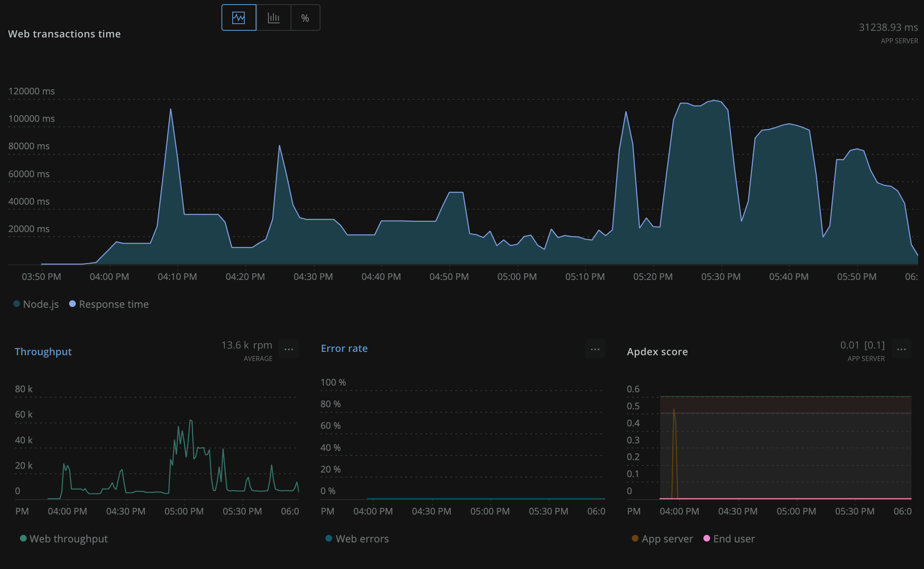924x569 pixels.
Task: Click the 120000 ms axis label
Action: click(x=32, y=91)
